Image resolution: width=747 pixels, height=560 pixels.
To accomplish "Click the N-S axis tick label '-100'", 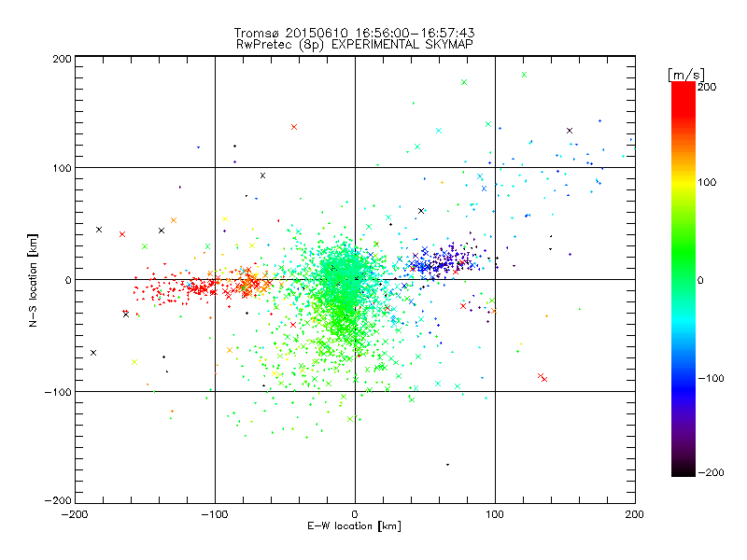I will click(58, 392).
